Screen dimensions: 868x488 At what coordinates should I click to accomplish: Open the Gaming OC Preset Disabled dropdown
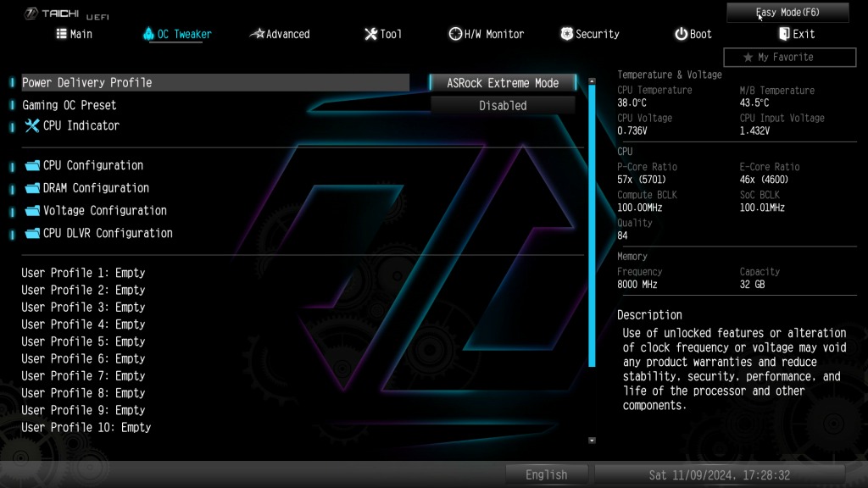tap(503, 106)
